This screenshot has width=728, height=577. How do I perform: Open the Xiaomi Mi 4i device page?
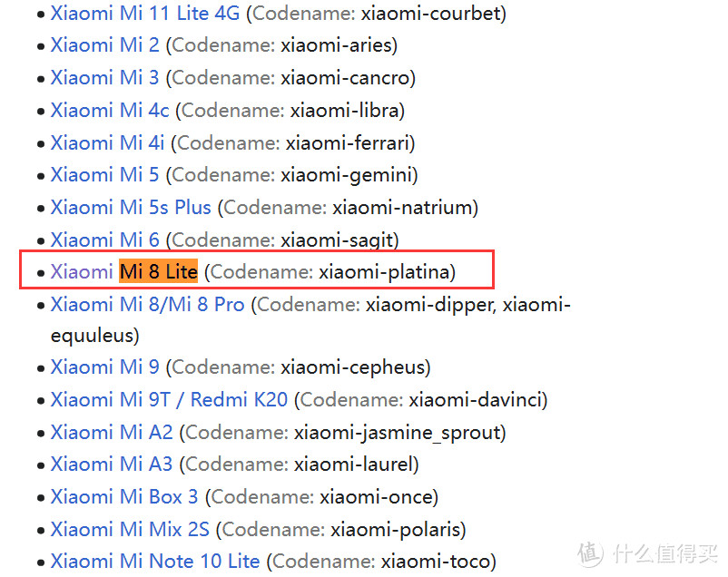tap(107, 143)
